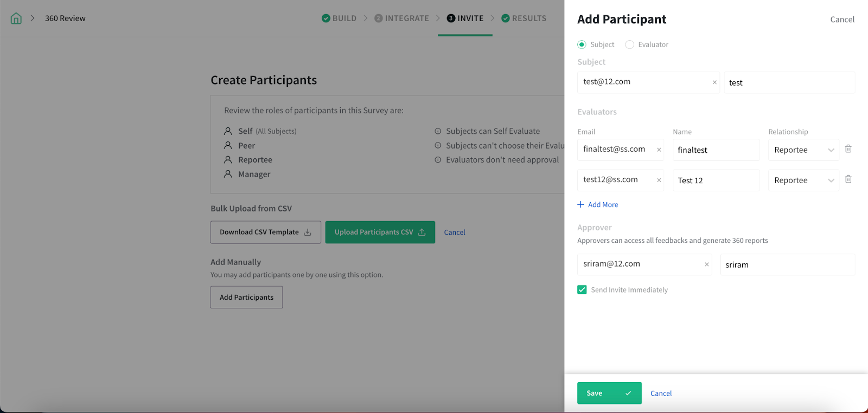Clear the test@12.com subject email
The image size is (868, 413).
point(714,82)
